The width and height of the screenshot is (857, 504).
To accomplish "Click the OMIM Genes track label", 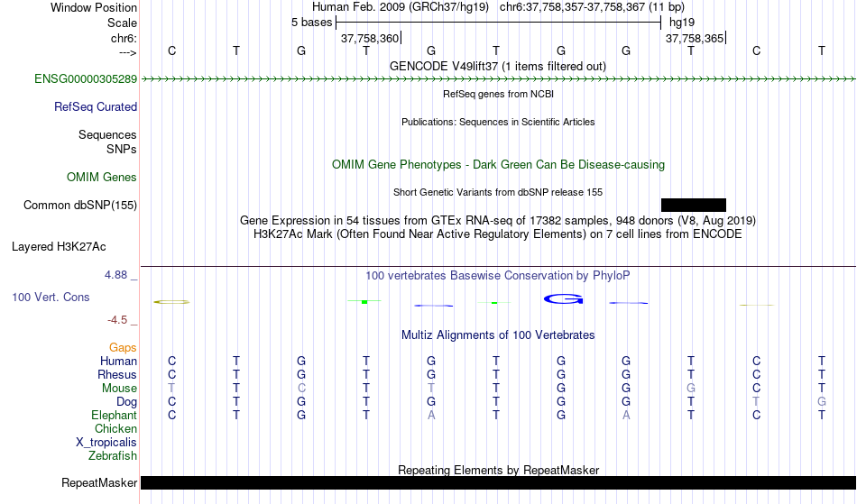I will [102, 178].
